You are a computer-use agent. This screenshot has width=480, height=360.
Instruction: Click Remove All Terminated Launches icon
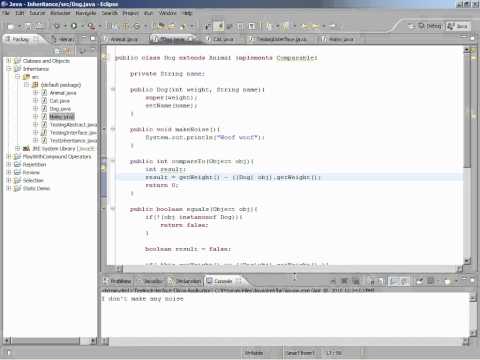355,282
